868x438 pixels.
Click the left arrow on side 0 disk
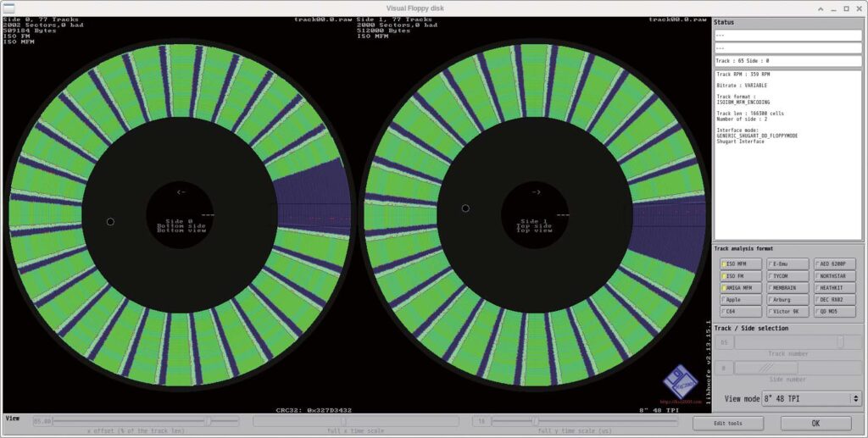[181, 191]
